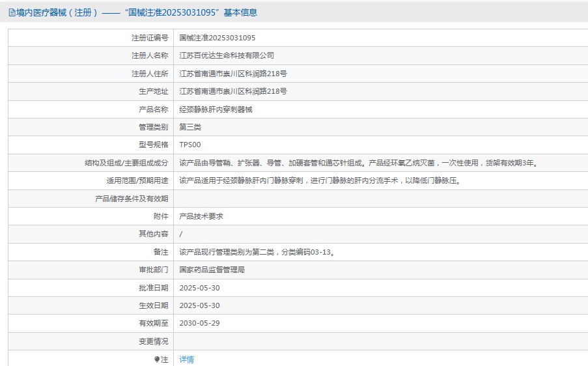The height and width of the screenshot is (366, 588).
Task: Select product name 经颈静脉肝内穿刺器械
Action: coord(216,109)
